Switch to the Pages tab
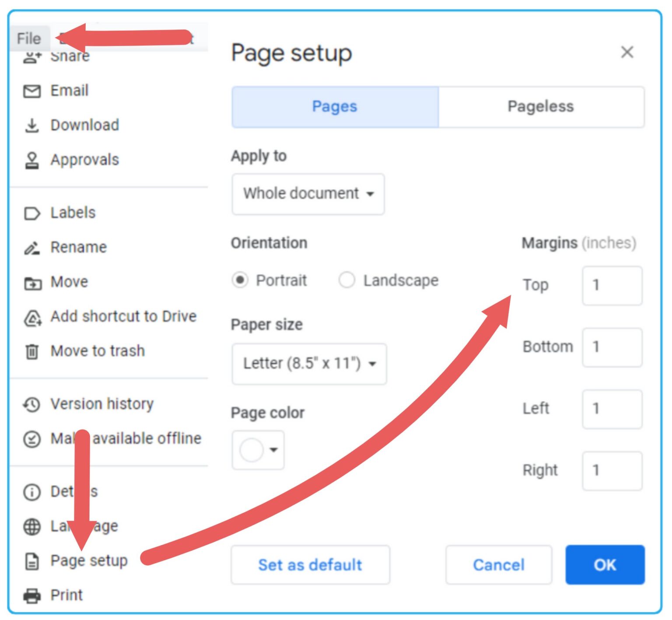Image resolution: width=672 pixels, height=620 pixels. coord(334,106)
